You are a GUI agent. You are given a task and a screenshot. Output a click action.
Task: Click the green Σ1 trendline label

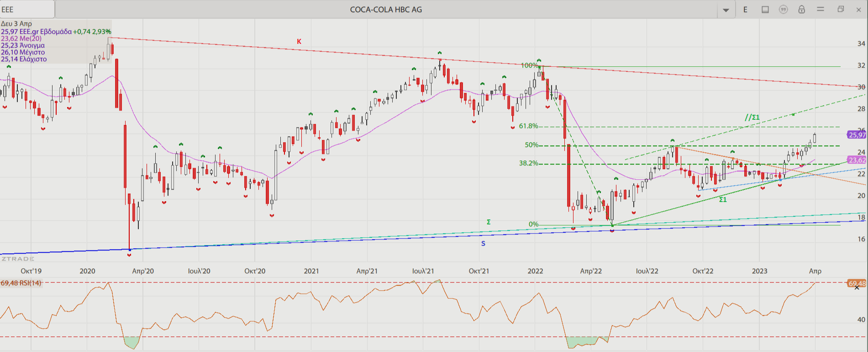coord(723,200)
